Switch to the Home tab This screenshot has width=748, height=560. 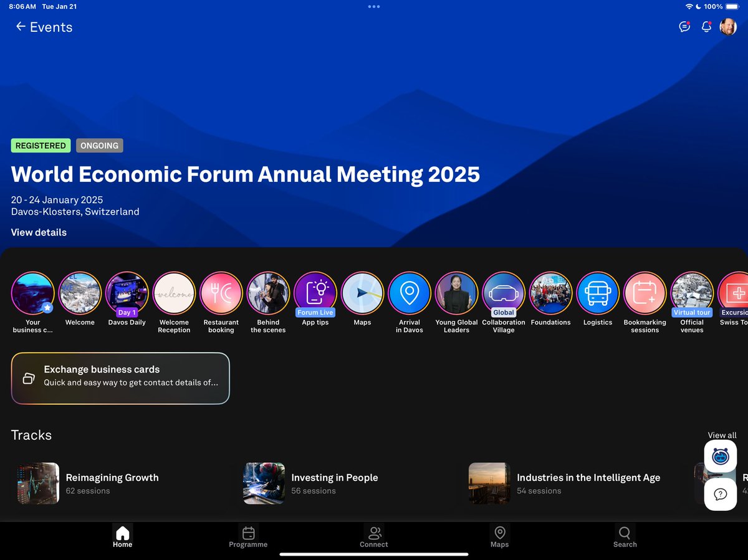tap(123, 536)
